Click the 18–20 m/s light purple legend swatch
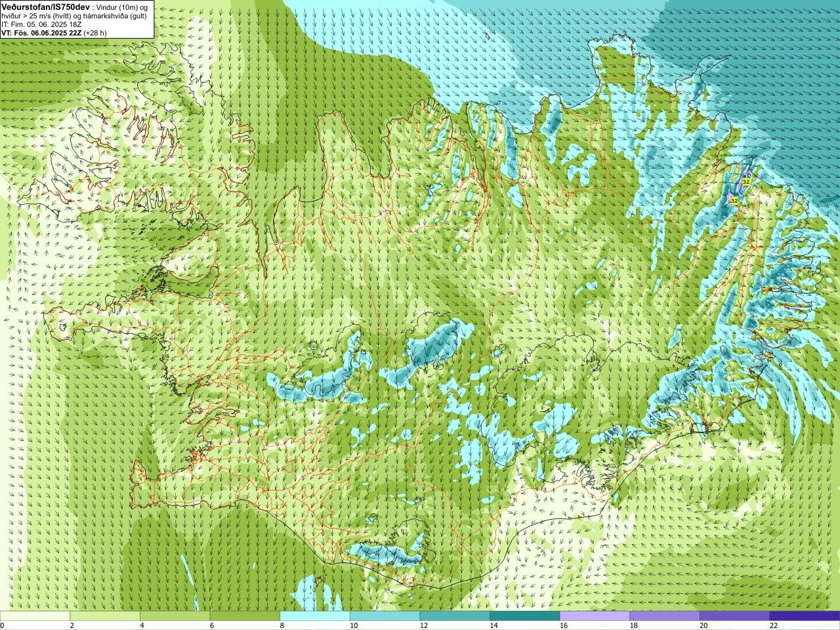 [x=665, y=616]
